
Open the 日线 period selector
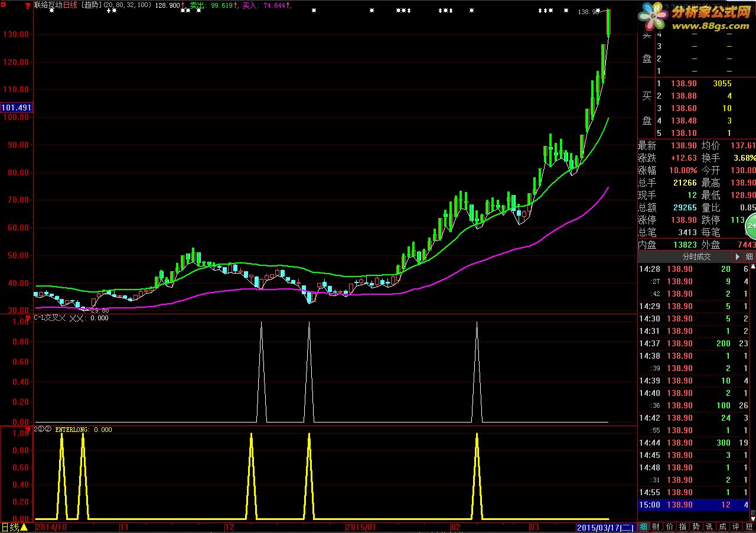(14, 527)
